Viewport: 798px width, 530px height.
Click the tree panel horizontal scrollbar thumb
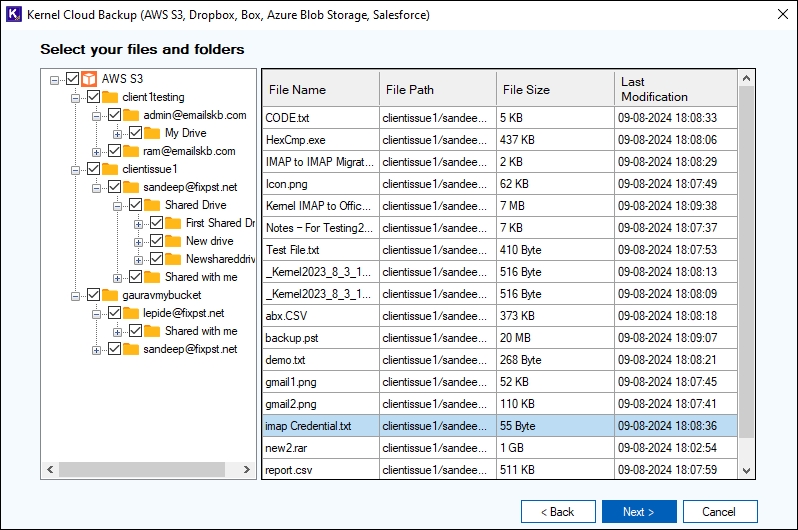tap(142, 469)
